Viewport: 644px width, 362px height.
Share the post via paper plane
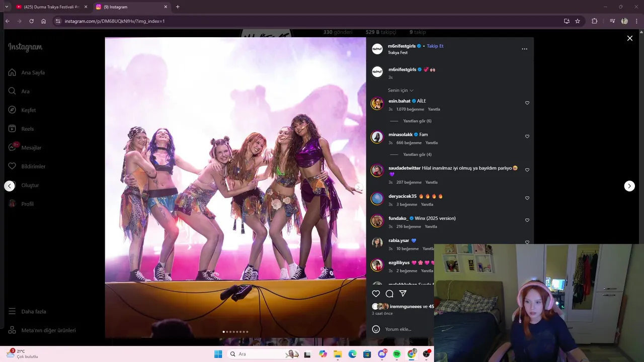pyautogui.click(x=403, y=294)
